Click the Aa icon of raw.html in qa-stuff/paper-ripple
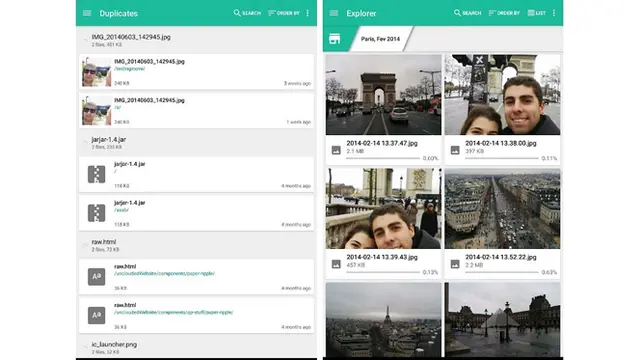 coord(96,316)
